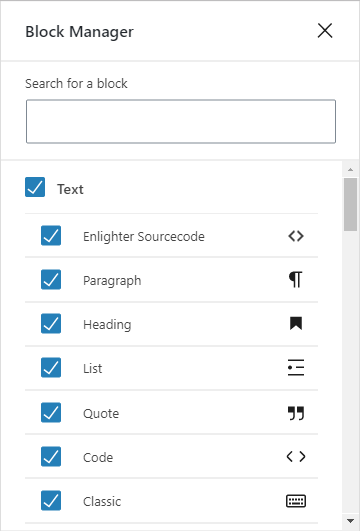This screenshot has width=360, height=531.
Task: Focus the Search for a block field
Action: (181, 121)
